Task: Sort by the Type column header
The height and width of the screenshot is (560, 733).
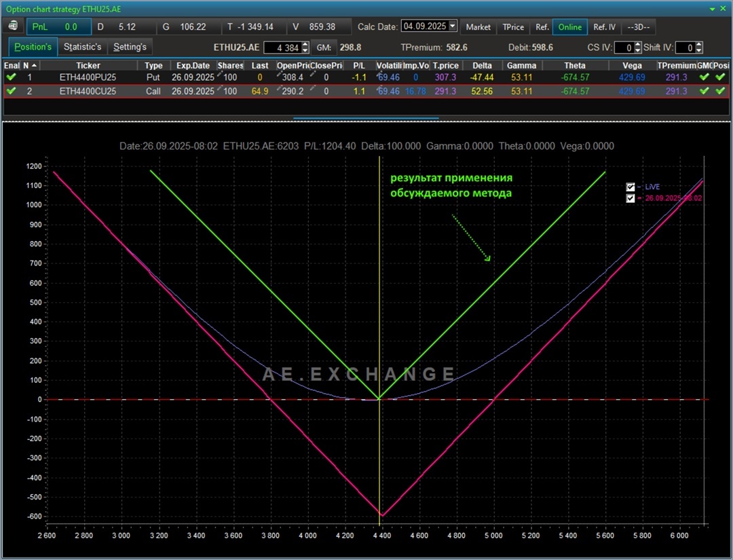Action: pos(153,65)
